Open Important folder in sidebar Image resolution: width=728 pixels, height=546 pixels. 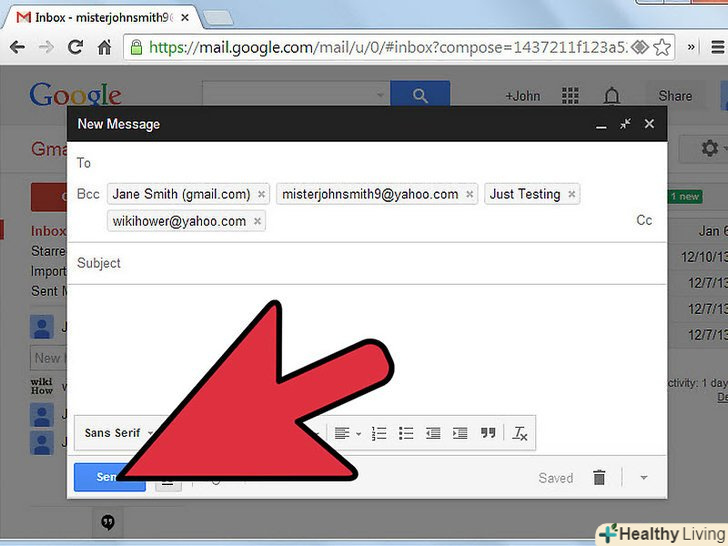(x=48, y=271)
